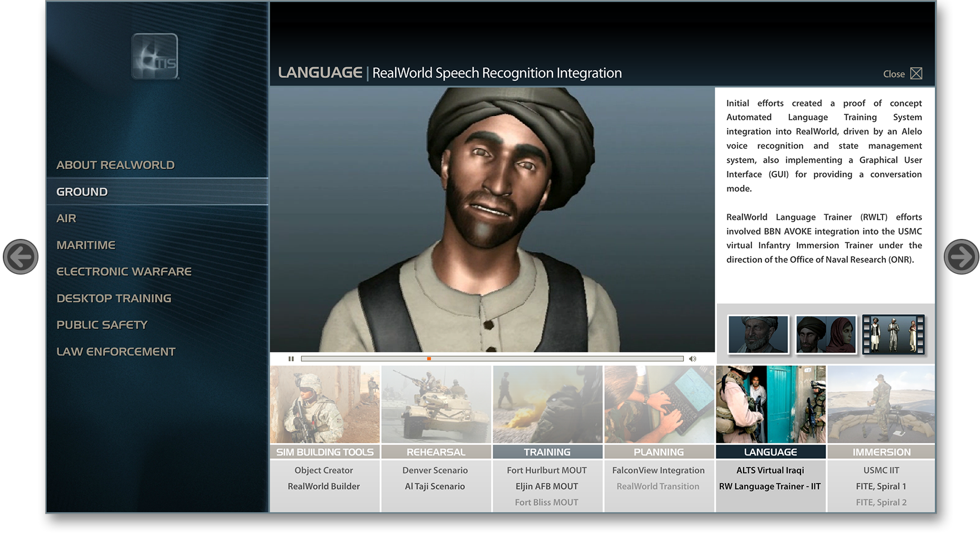Viewport: 980px width, 533px height.
Task: Click the desert soldier image above Immersion
Action: coord(881,404)
